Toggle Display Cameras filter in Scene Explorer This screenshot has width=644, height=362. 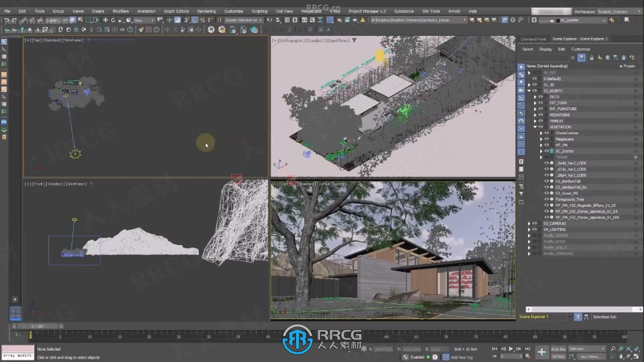click(x=521, y=90)
